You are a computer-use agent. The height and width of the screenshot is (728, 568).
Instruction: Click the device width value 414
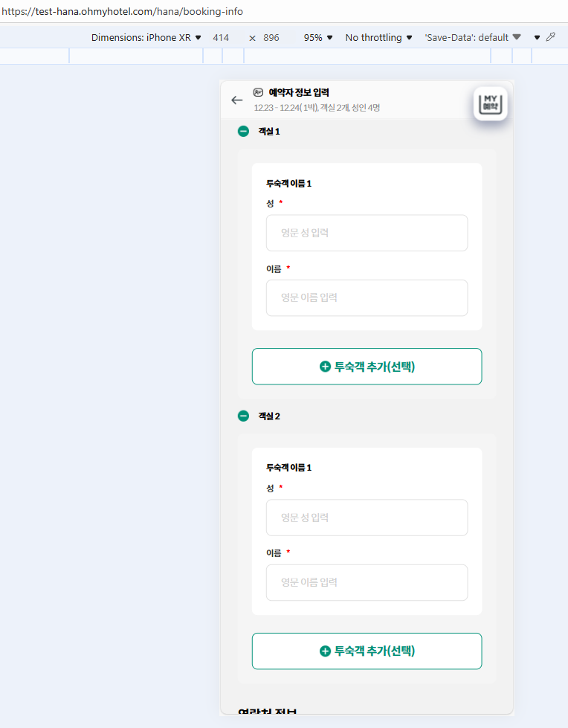point(221,38)
